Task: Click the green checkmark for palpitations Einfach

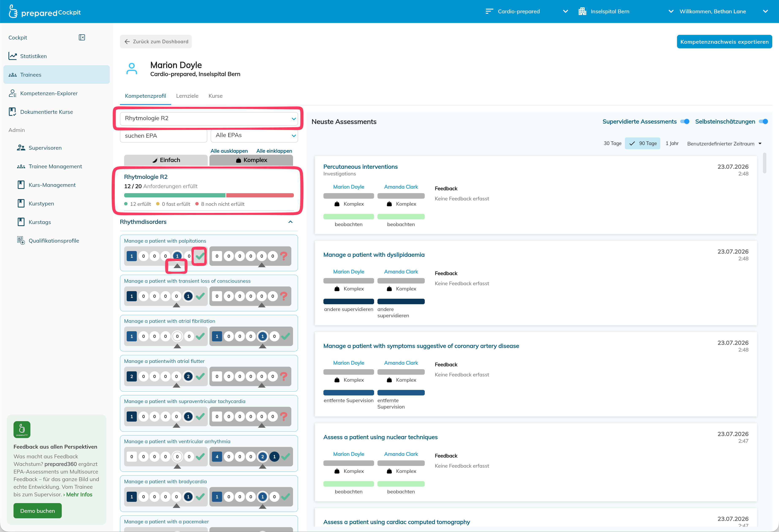Action: [200, 256]
